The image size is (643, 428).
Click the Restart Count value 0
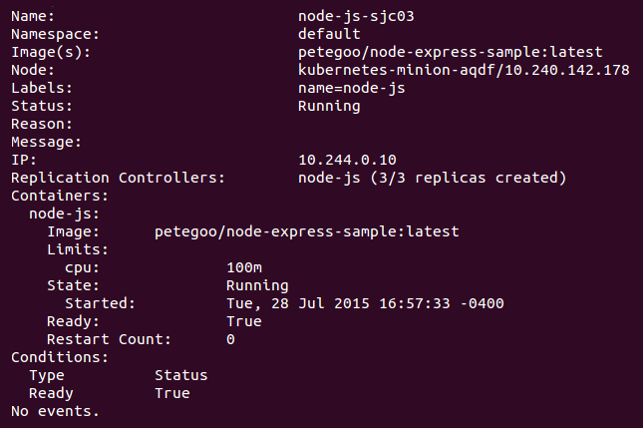click(231, 339)
